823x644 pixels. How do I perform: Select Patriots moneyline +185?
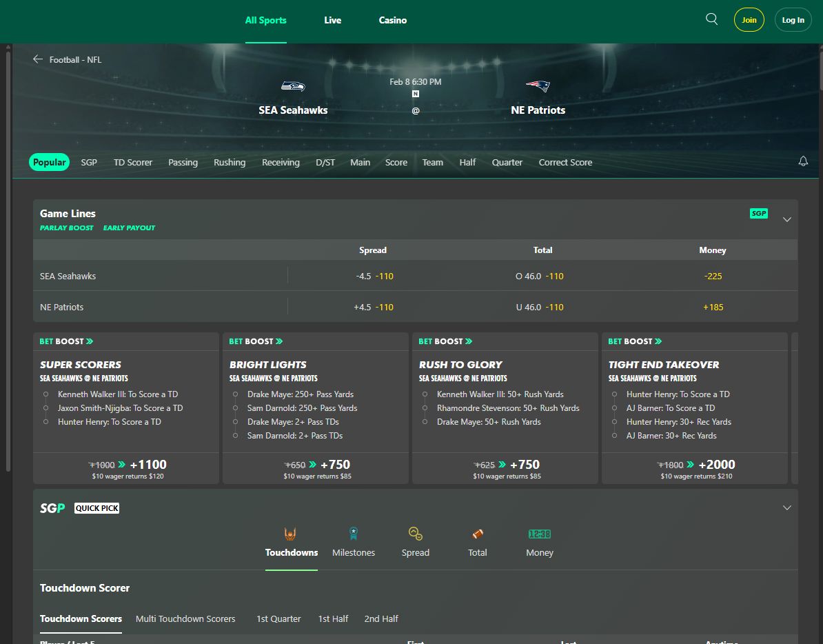[713, 307]
